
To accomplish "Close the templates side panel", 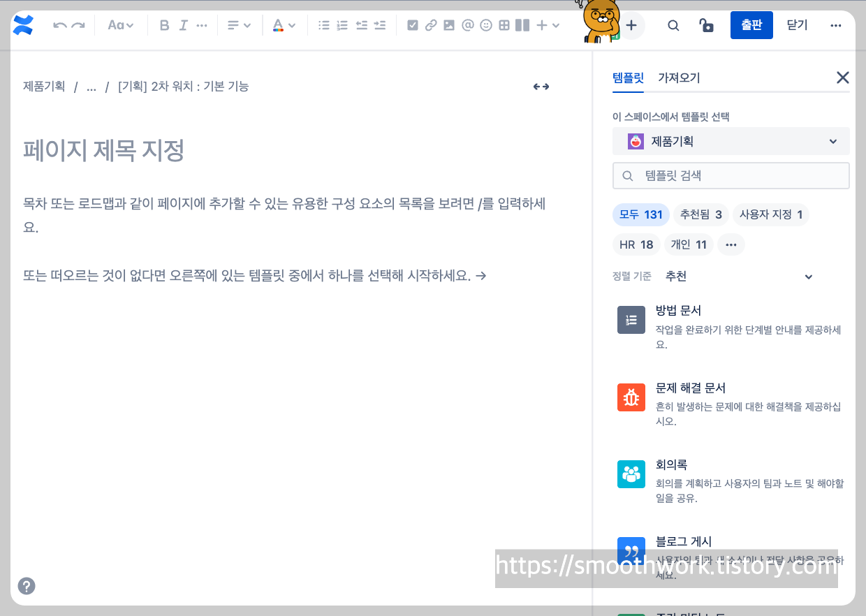I will 843,78.
